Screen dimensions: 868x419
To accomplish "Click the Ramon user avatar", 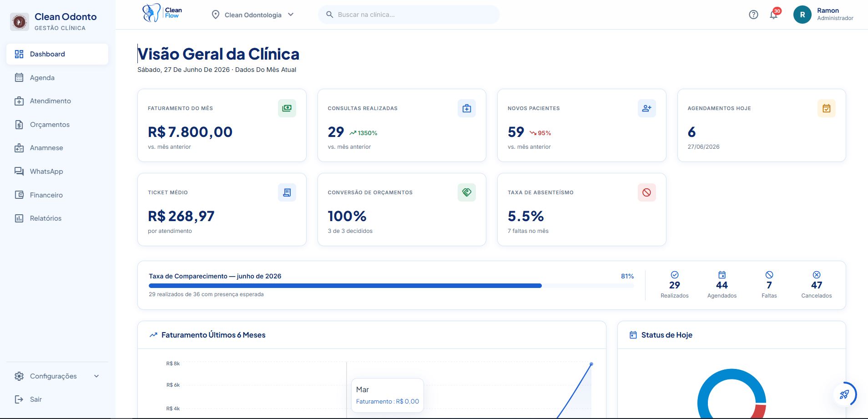I will (802, 15).
